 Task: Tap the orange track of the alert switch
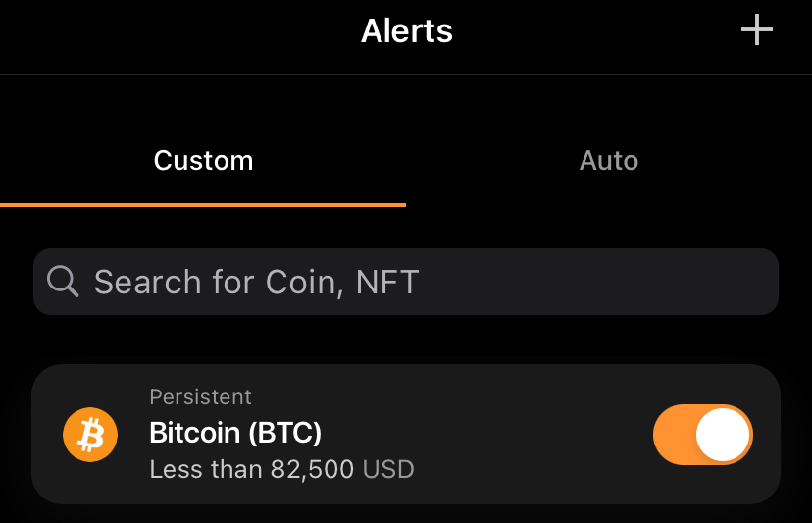[x=675, y=434]
